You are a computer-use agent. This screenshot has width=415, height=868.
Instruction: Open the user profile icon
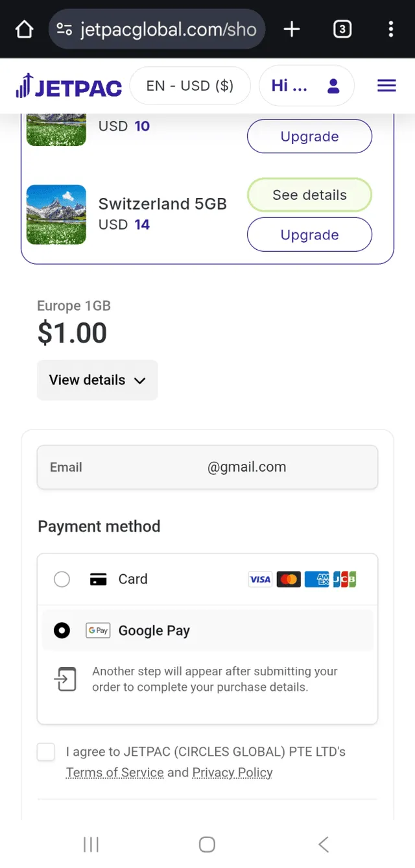(334, 86)
